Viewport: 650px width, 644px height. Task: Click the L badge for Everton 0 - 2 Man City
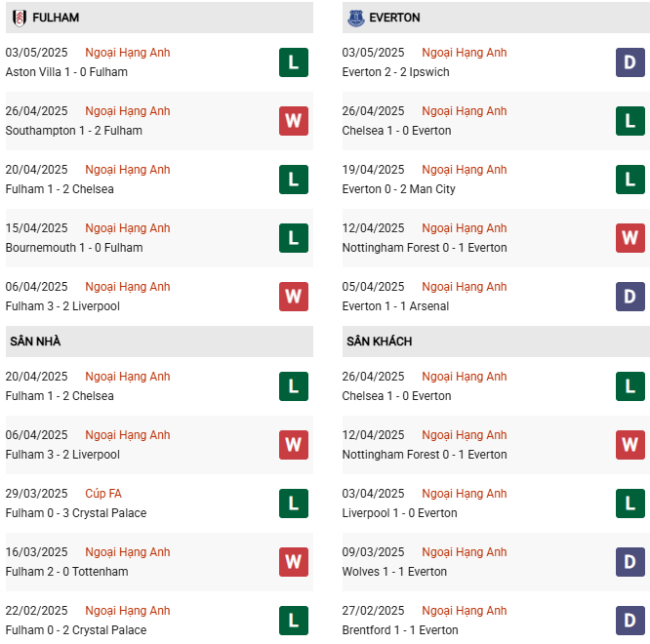click(630, 180)
